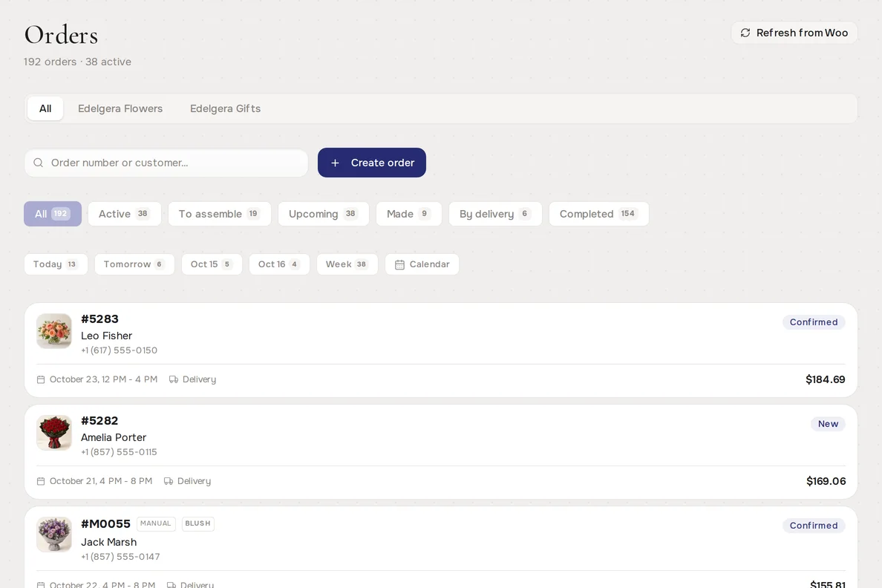Open the purple bouquet thumbnail for order #M0055
The height and width of the screenshot is (588, 882).
[54, 535]
